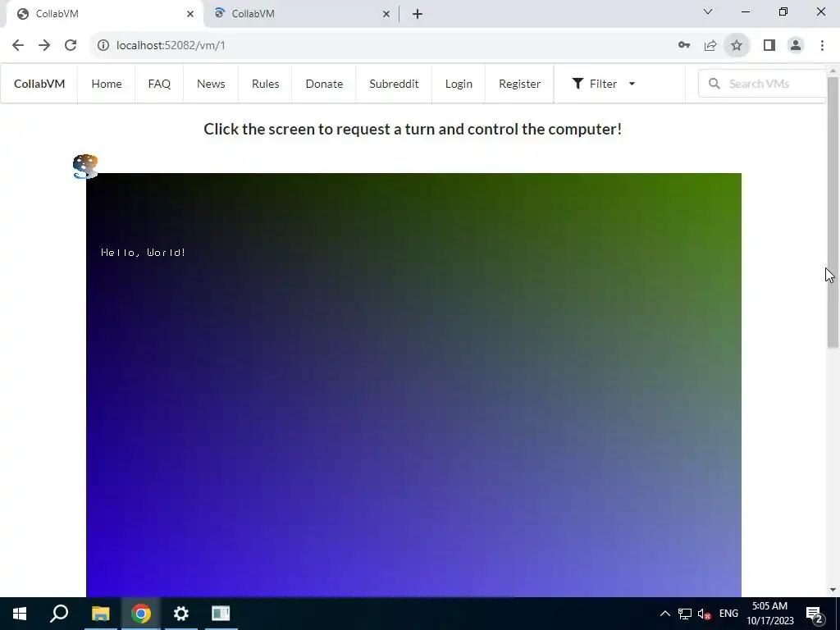840x630 pixels.
Task: Visit the Subreddit link
Action: [x=394, y=84]
